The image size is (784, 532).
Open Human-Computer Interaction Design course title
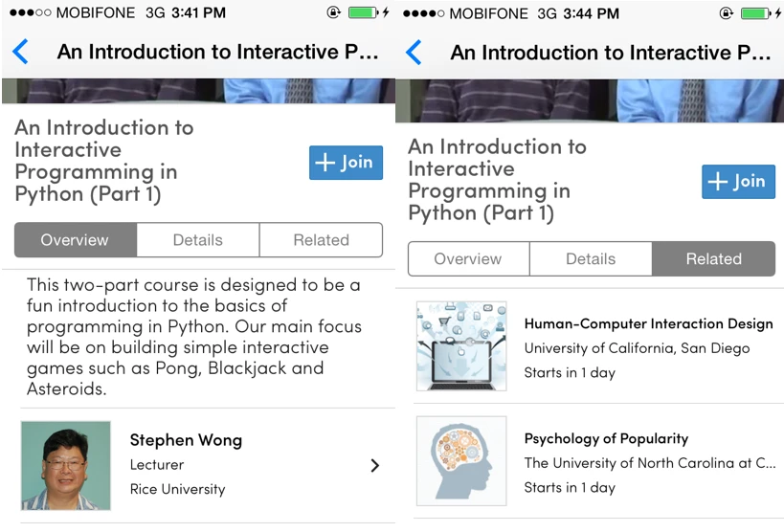(x=648, y=323)
